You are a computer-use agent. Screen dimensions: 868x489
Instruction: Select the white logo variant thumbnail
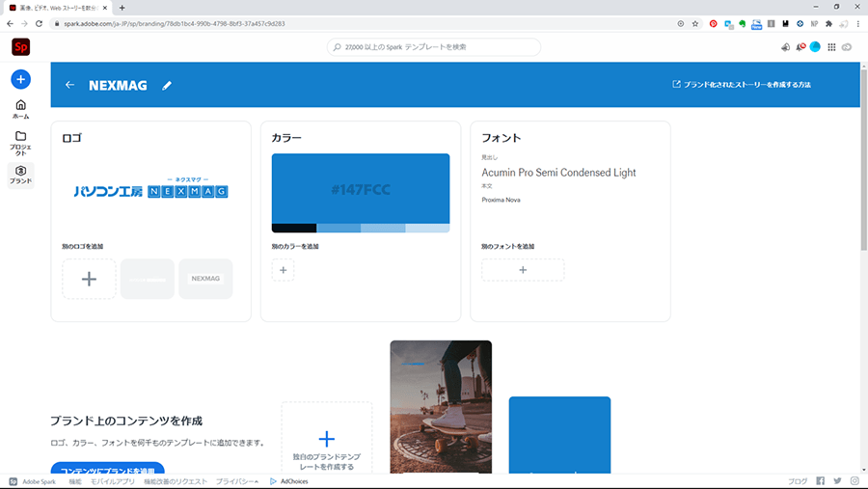148,279
